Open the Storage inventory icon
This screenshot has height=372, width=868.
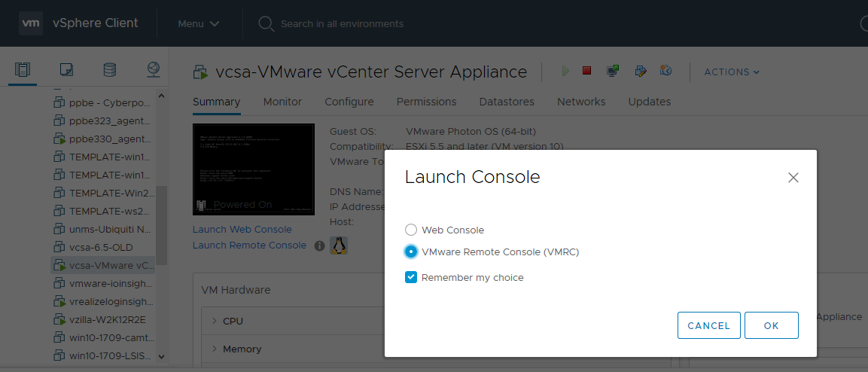110,70
